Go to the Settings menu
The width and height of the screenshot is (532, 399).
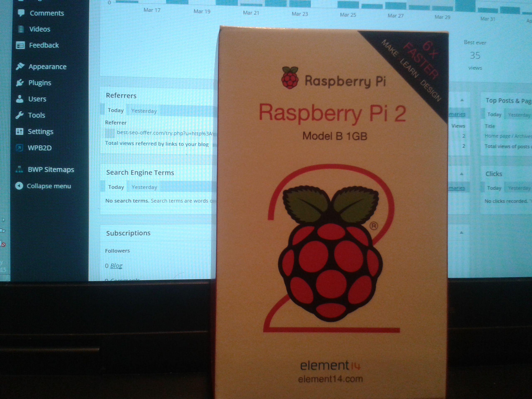click(x=40, y=132)
